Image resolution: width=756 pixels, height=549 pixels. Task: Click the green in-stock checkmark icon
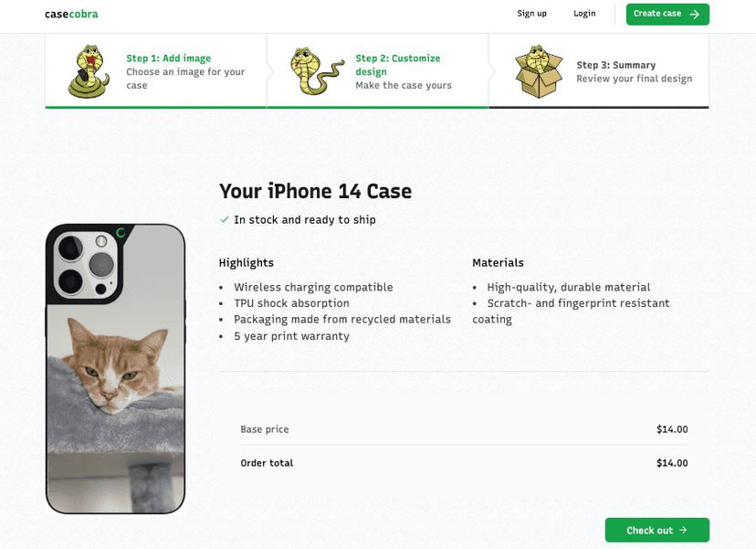[x=225, y=219]
